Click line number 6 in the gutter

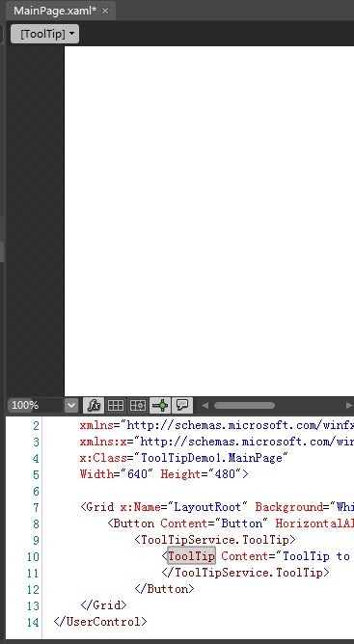pos(36,491)
